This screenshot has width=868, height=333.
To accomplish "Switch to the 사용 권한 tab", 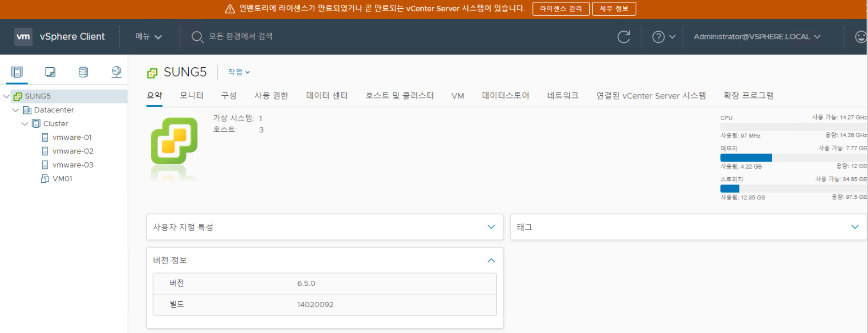I will pyautogui.click(x=271, y=95).
